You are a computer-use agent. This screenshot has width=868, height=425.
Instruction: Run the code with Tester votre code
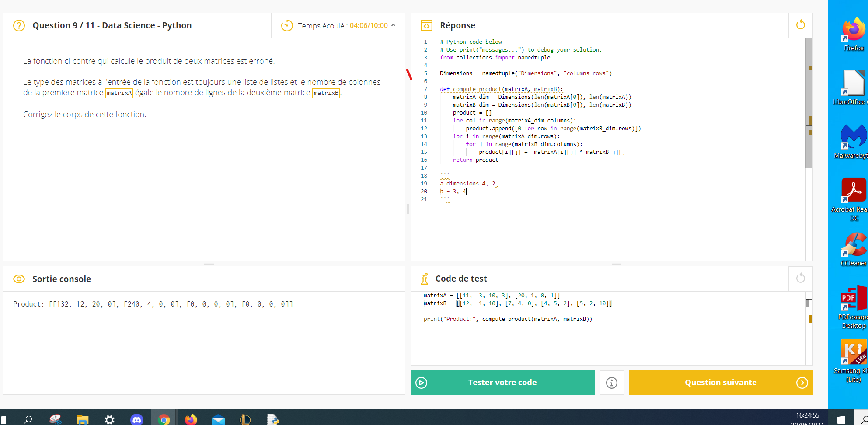coord(502,383)
